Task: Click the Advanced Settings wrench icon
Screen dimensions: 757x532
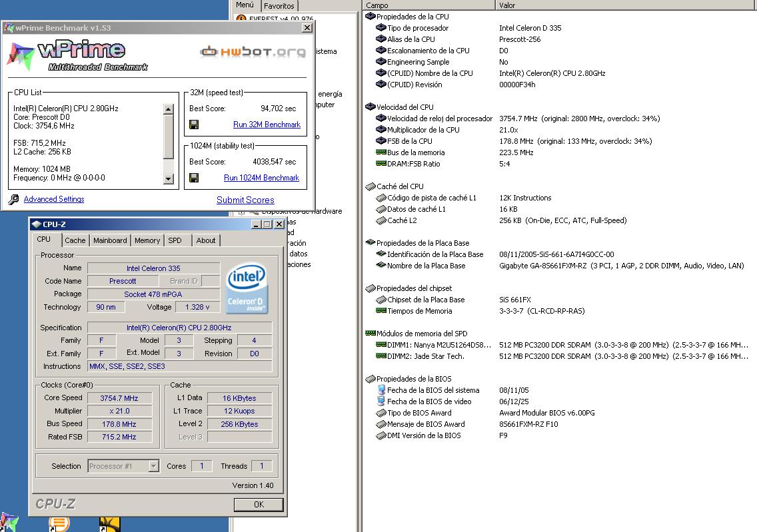Action: point(13,199)
